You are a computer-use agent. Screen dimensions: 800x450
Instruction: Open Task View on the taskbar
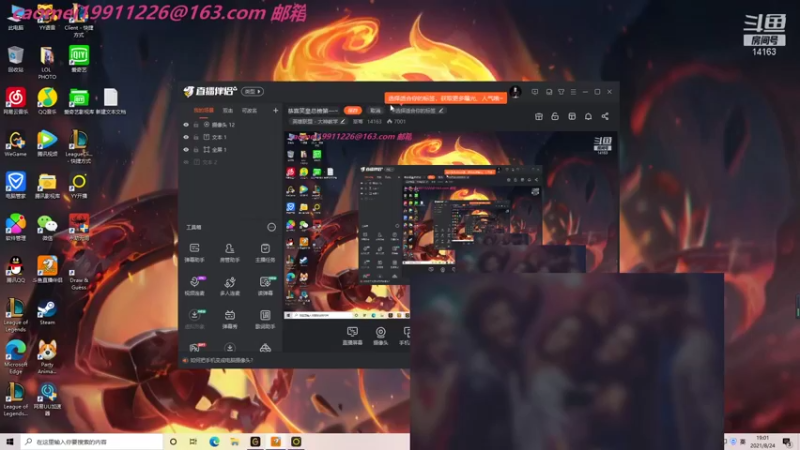pos(193,441)
